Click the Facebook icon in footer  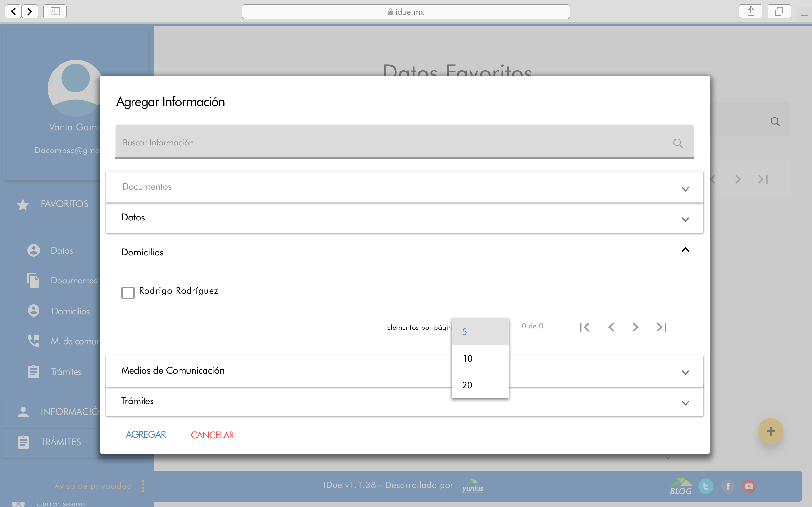(x=728, y=486)
